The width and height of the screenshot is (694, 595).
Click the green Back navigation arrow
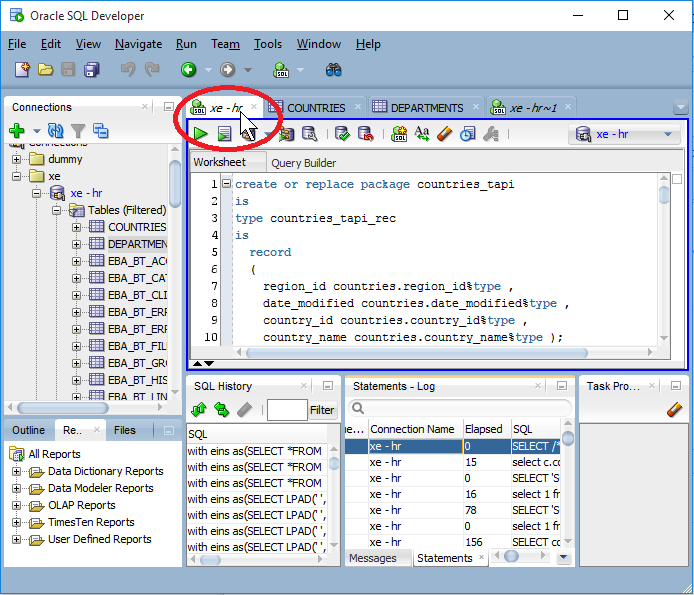tap(189, 70)
